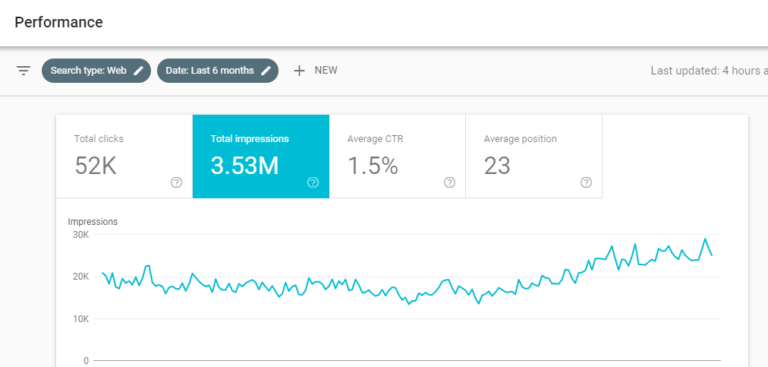The width and height of the screenshot is (768, 367).
Task: Toggle the Average CTR metric card
Action: [x=397, y=156]
